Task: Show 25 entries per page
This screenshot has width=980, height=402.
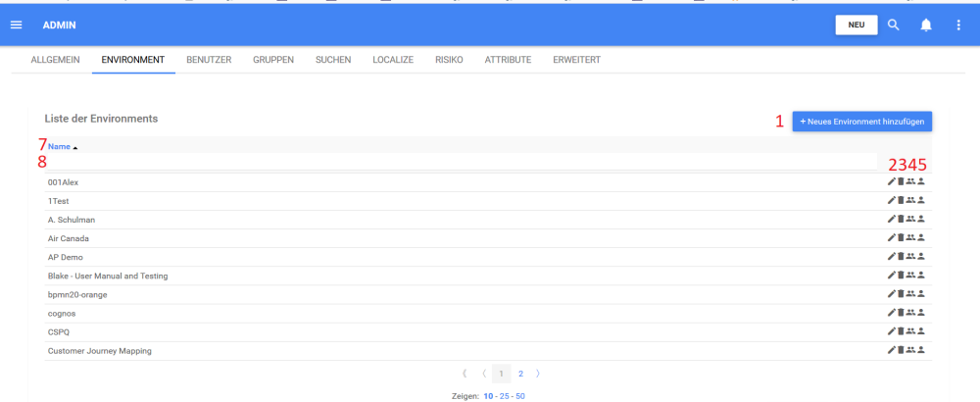Action: coord(504,396)
